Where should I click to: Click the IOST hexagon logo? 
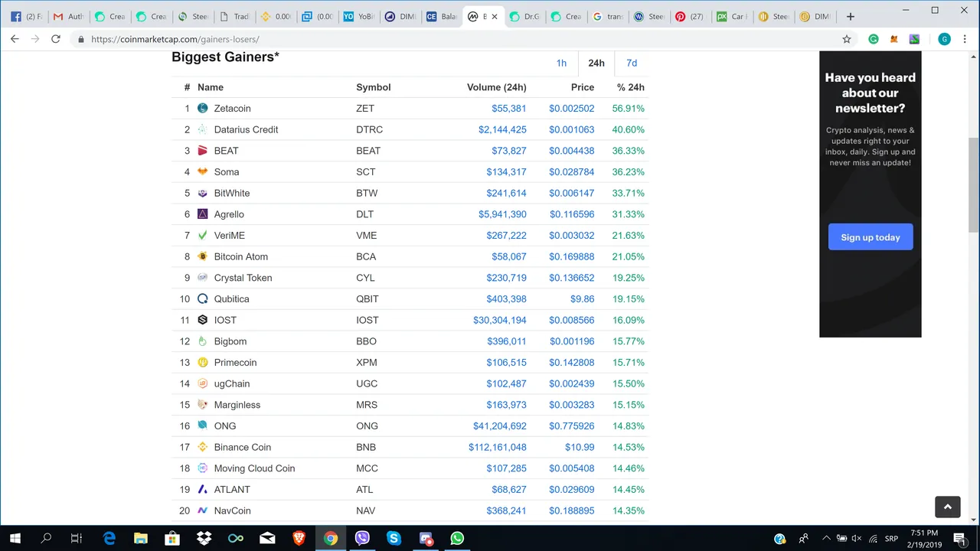pyautogui.click(x=203, y=320)
